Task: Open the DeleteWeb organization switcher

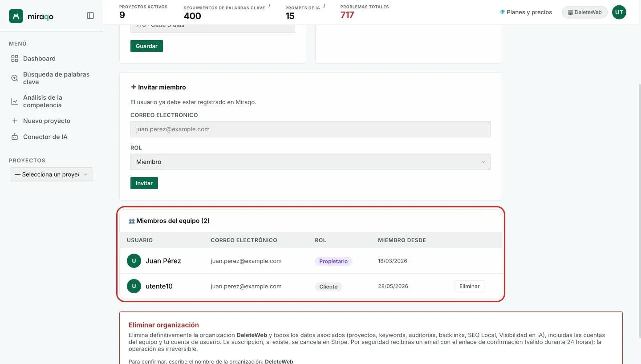Action: (584, 12)
